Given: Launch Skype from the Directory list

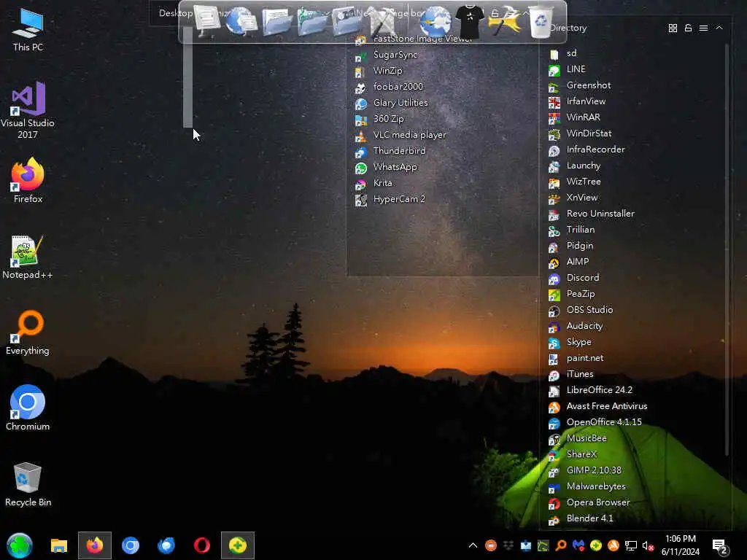Looking at the screenshot, I should coord(570,343).
